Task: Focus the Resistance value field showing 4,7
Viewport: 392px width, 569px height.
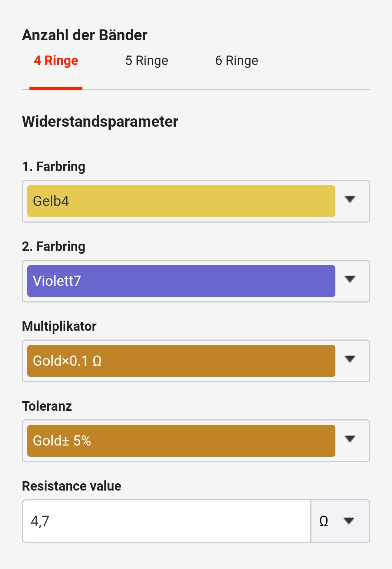Action: (167, 521)
